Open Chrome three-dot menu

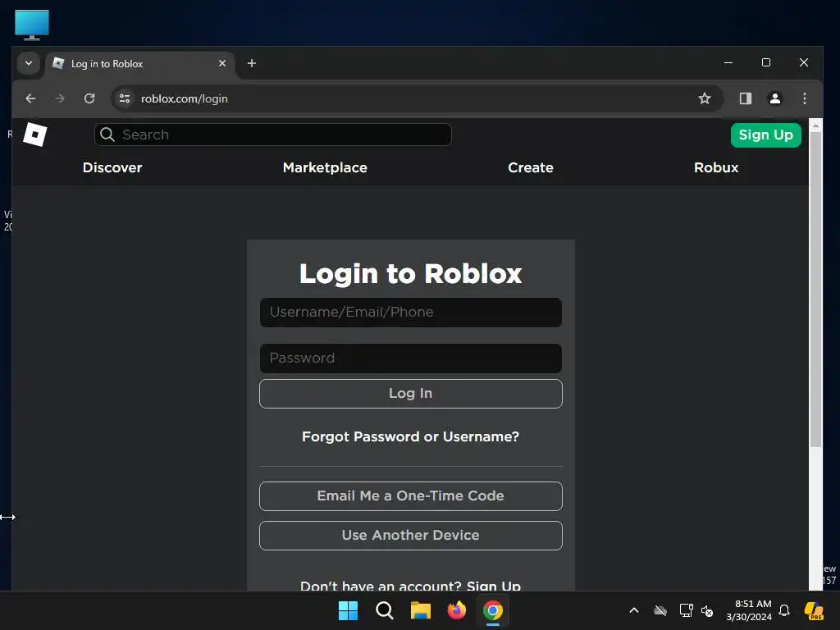pyautogui.click(x=804, y=98)
